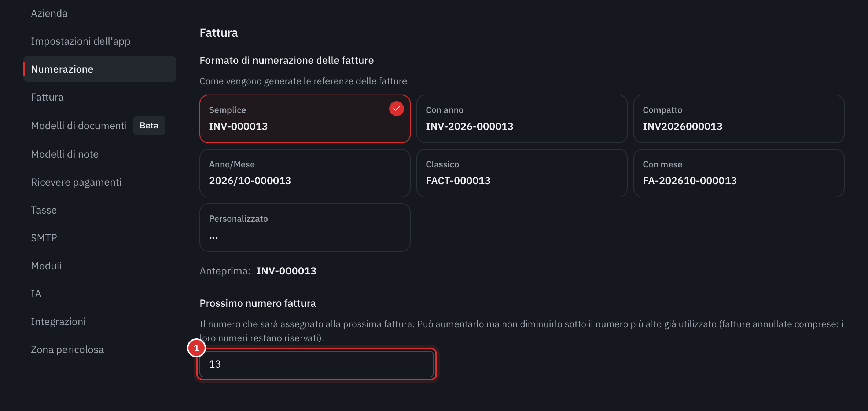Click the red checkmark on Semplice card
Viewport: 868px width, 411px height.
(x=396, y=109)
